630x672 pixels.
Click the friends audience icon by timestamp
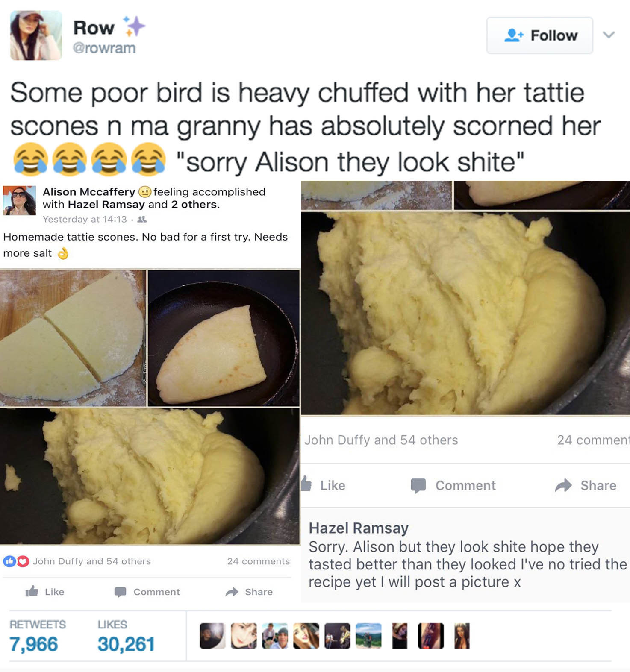(x=142, y=220)
